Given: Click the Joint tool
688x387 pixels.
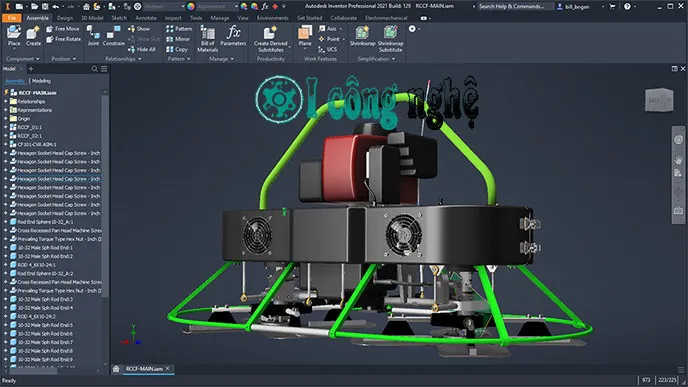Looking at the screenshot, I should [93, 36].
